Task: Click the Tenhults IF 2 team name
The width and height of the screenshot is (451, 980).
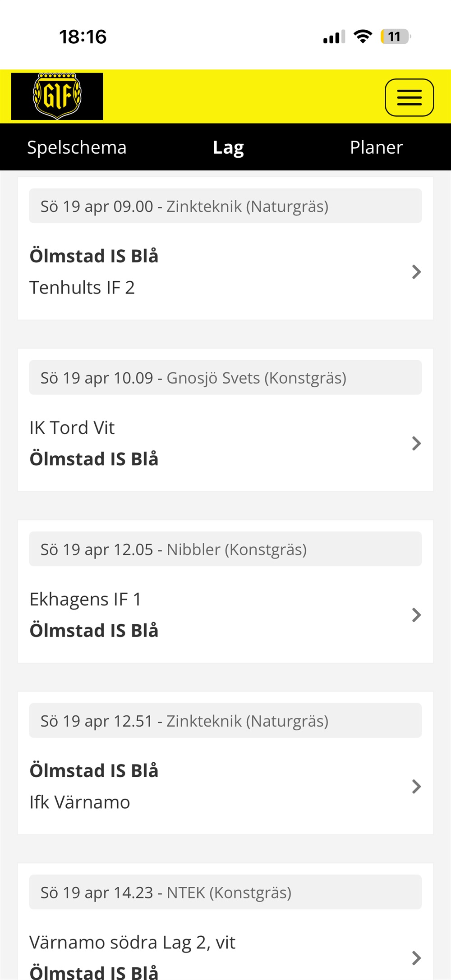Action: coord(82,288)
